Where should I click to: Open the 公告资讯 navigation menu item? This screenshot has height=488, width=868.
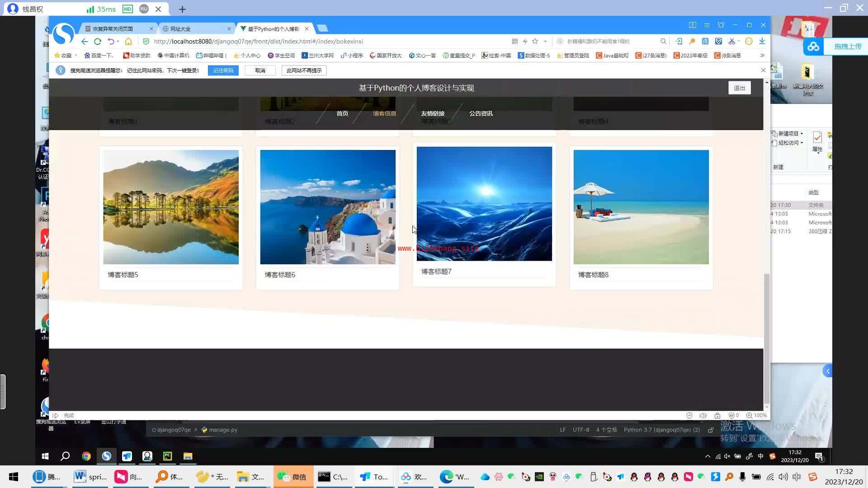click(x=481, y=113)
